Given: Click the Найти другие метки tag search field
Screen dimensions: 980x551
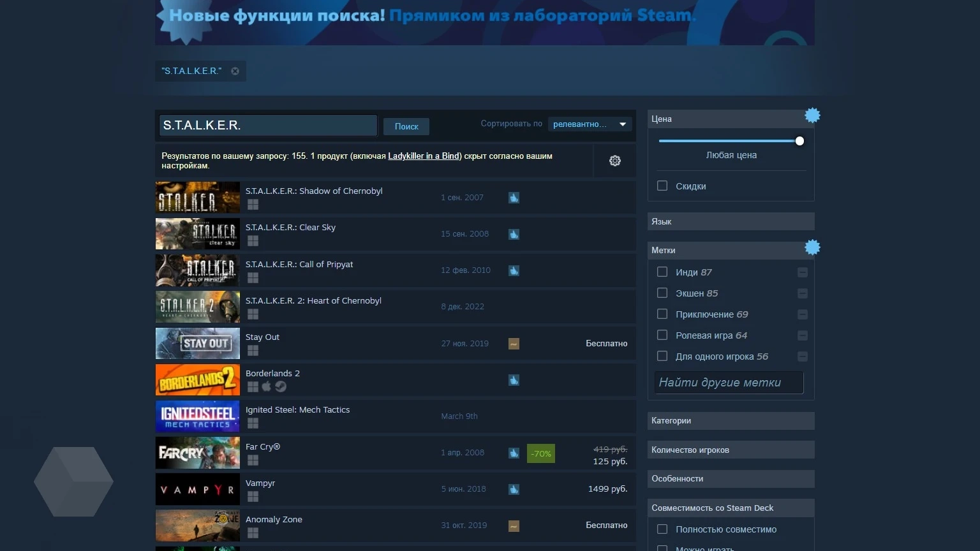Looking at the screenshot, I should pos(729,383).
